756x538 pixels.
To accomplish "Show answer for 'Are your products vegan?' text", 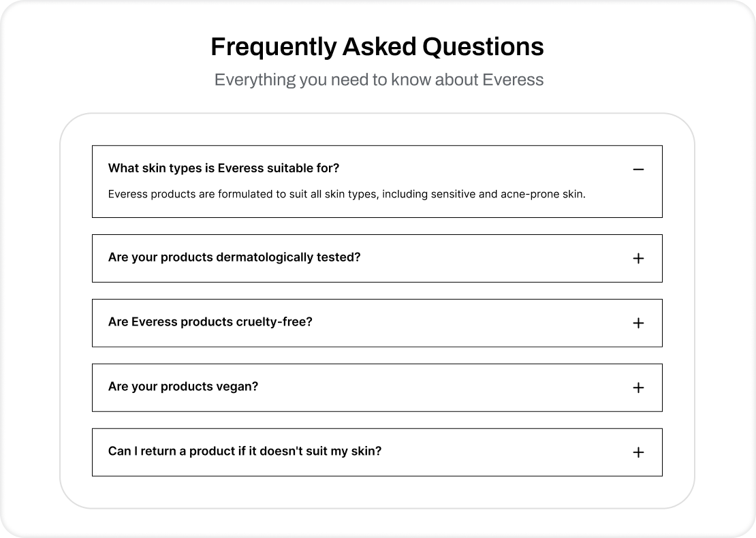I will [183, 387].
